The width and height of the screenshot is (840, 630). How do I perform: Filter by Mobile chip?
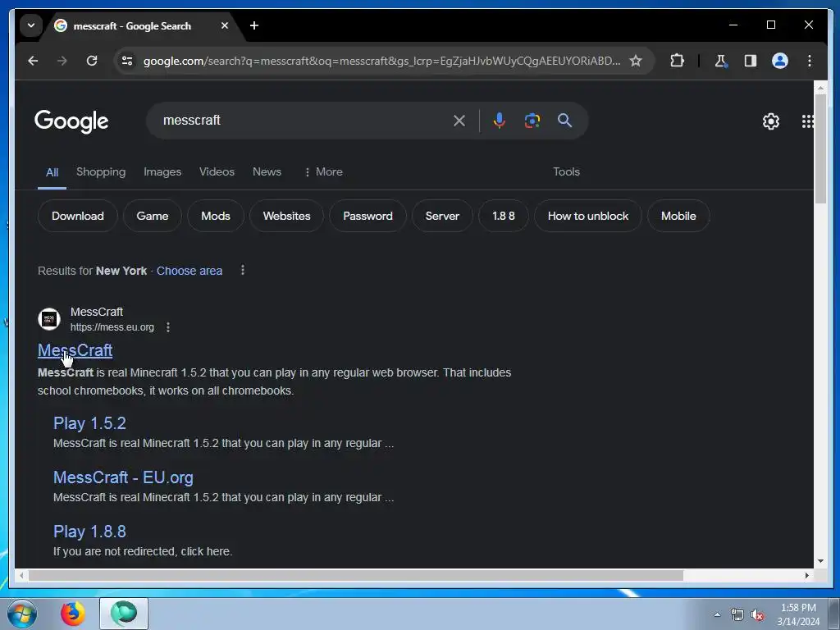(678, 216)
